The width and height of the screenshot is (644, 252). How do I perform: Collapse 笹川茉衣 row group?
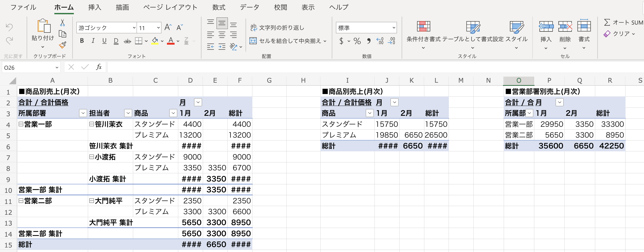pyautogui.click(x=92, y=124)
